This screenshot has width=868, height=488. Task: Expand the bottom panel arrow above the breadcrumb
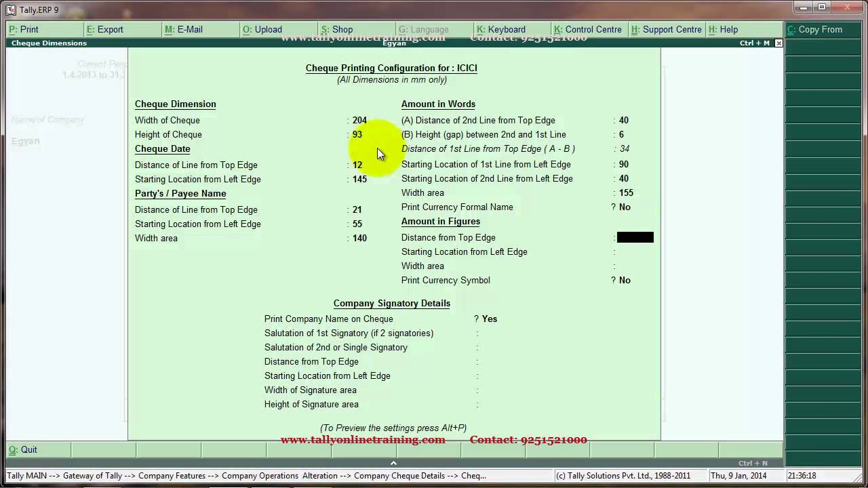tap(393, 463)
